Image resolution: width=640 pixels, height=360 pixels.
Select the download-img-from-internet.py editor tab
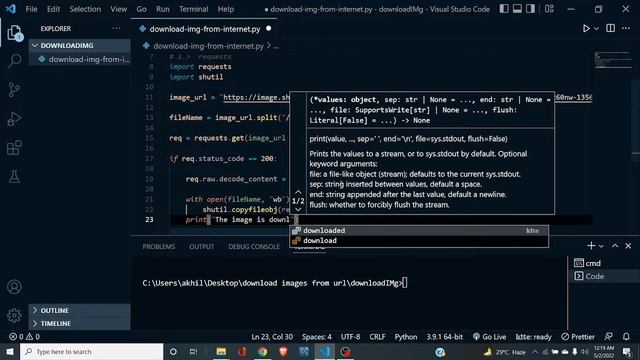[204, 29]
